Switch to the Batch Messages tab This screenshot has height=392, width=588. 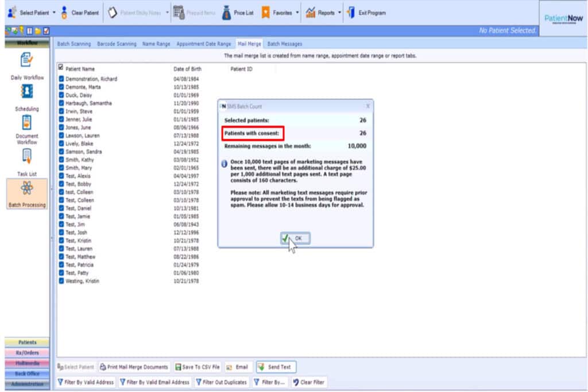point(284,44)
